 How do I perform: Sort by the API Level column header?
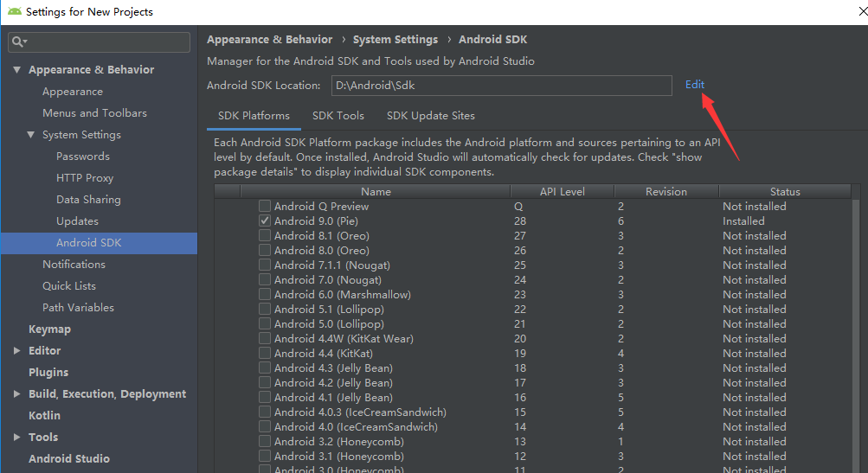pos(562,191)
